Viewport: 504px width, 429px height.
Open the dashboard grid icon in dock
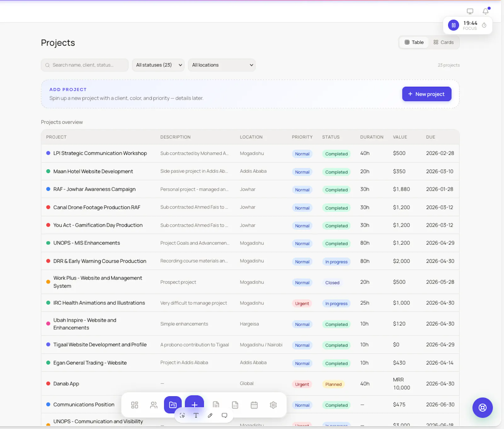pos(135,405)
